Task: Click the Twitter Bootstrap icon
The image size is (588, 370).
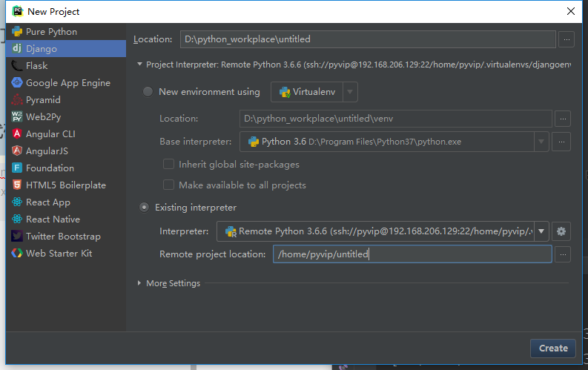Action: click(17, 237)
